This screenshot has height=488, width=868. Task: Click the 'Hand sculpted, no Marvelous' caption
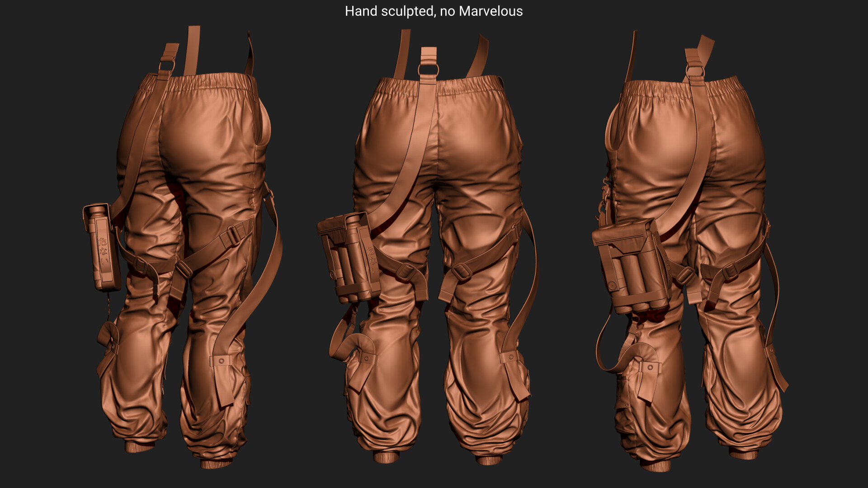pyautogui.click(x=434, y=11)
